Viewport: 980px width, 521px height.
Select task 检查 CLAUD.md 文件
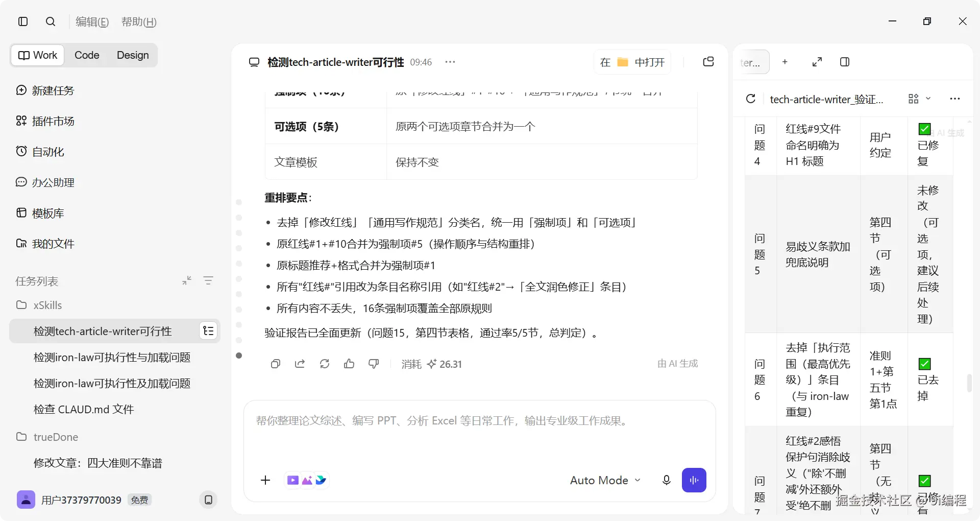(x=84, y=409)
